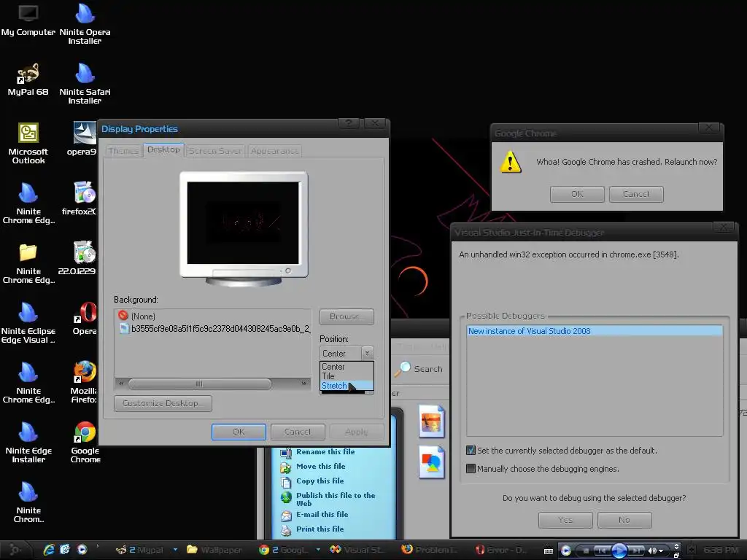Viewport: 747px width, 560px height.
Task: Choose Center in the Position dropdown list
Action: click(x=347, y=367)
